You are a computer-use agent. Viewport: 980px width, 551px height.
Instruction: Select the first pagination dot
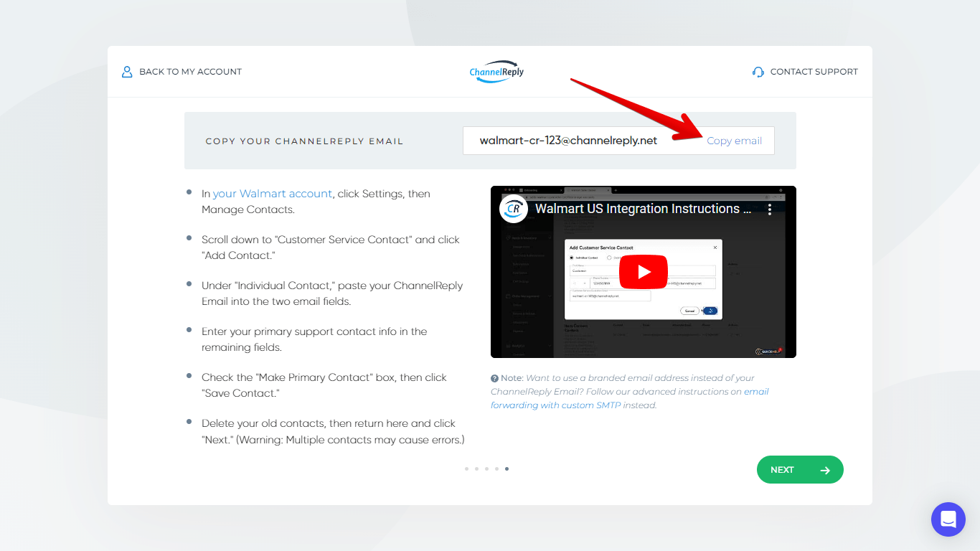pyautogui.click(x=467, y=468)
